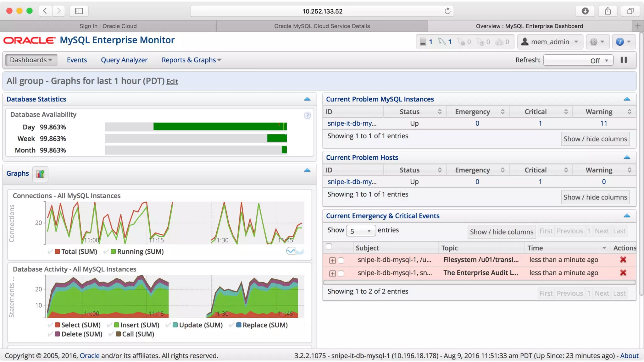
Task: Check the Filesystem event row checkbox
Action: click(x=341, y=260)
